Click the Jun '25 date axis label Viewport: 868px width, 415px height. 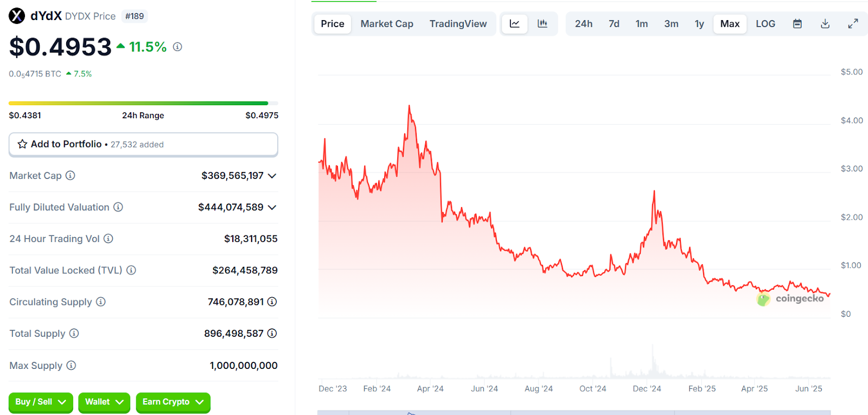809,388
